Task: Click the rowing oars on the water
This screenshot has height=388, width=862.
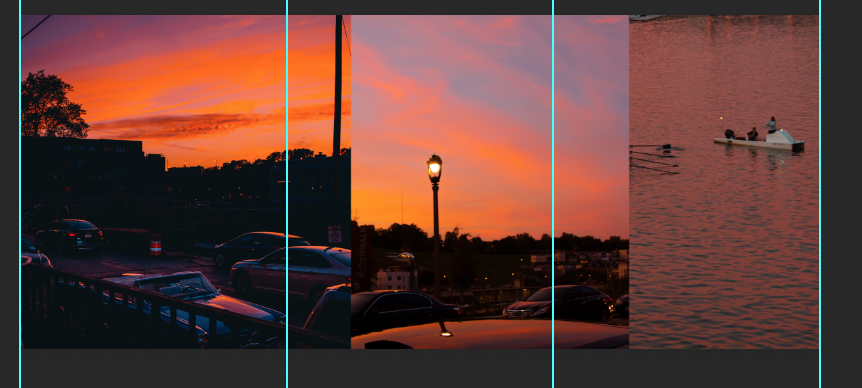Action: [655, 159]
